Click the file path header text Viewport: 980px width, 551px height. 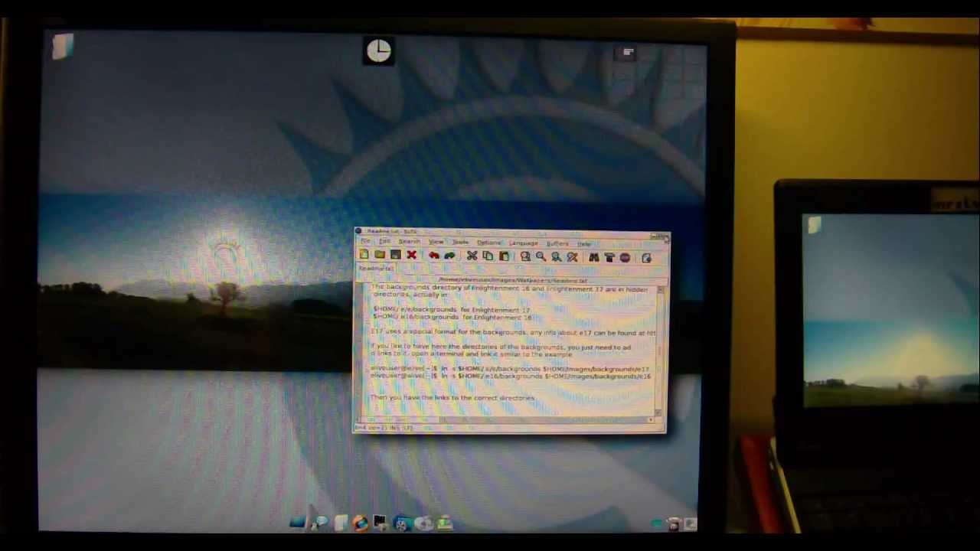tap(513, 280)
